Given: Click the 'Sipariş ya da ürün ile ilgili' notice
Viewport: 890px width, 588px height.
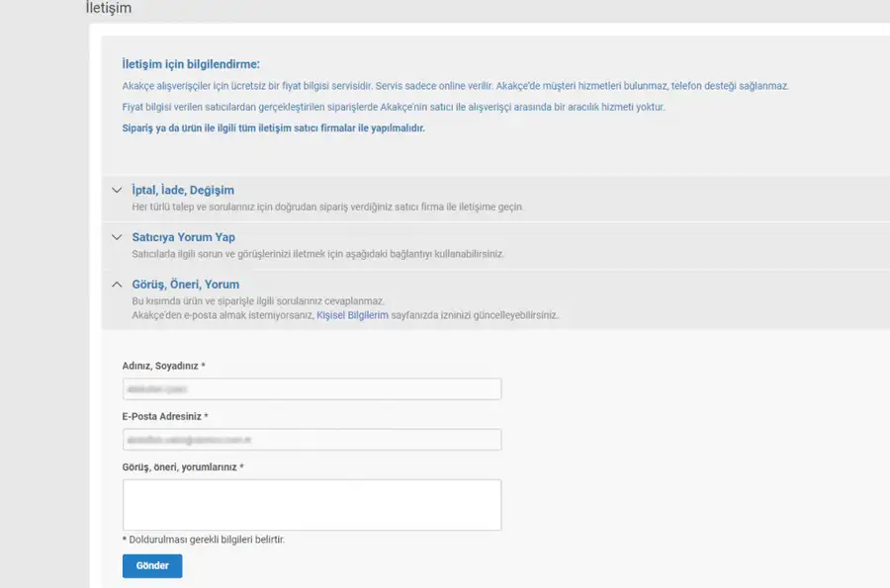Looking at the screenshot, I should click(273, 128).
